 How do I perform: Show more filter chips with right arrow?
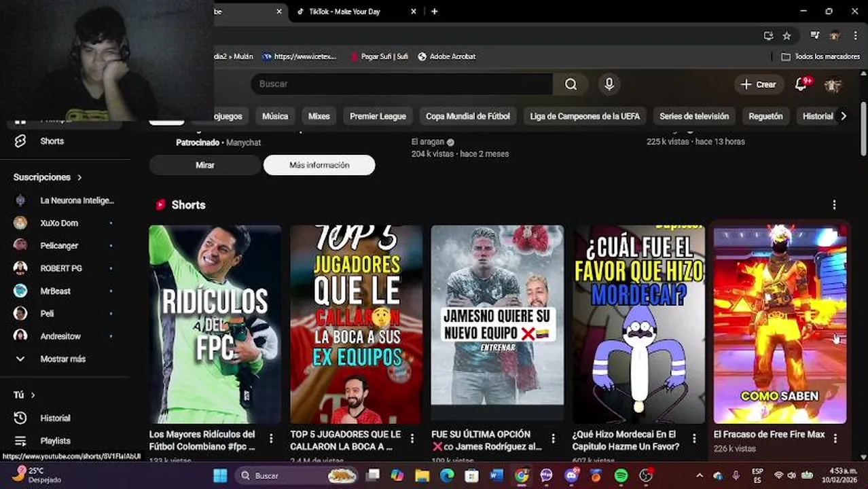[x=844, y=116]
